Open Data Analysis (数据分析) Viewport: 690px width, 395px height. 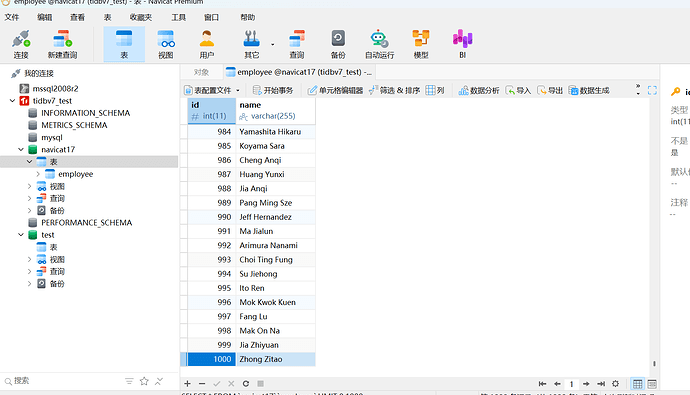(x=479, y=90)
